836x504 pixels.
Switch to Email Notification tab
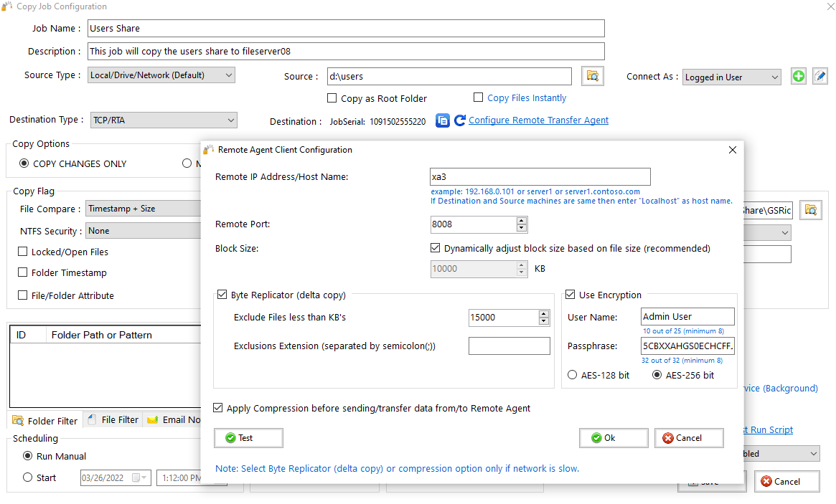173,420
